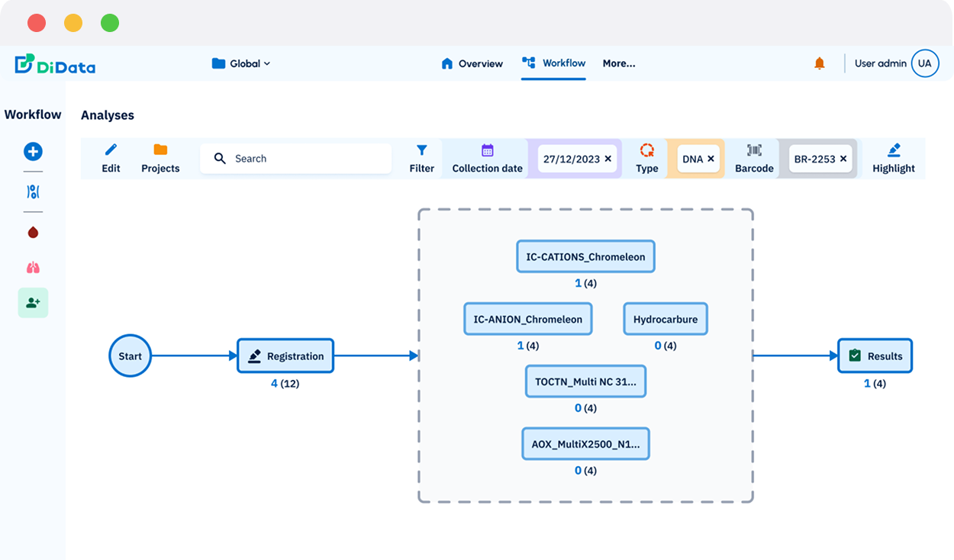Select the microbiology sample icon in sidebar
This screenshot has width=954, height=560.
pos(33,192)
